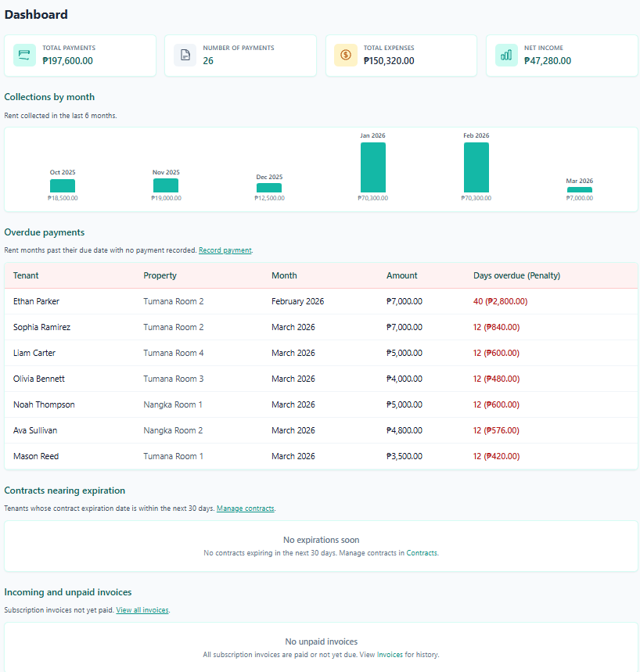Click the Tenant column header
Viewport: 640px width, 672px height.
pyautogui.click(x=26, y=275)
